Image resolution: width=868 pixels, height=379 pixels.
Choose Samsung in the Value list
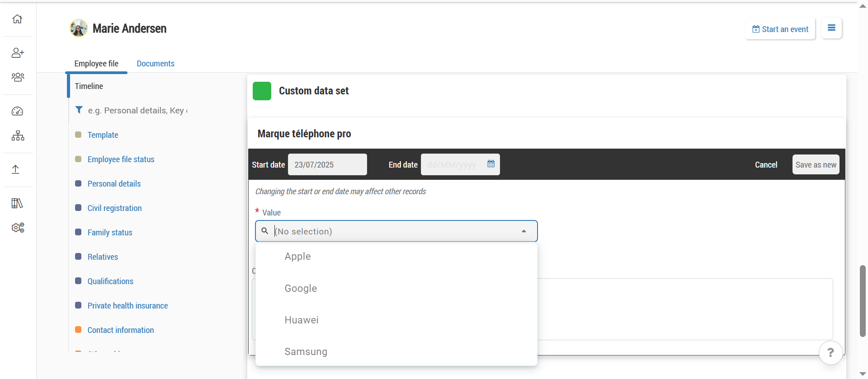(x=306, y=352)
